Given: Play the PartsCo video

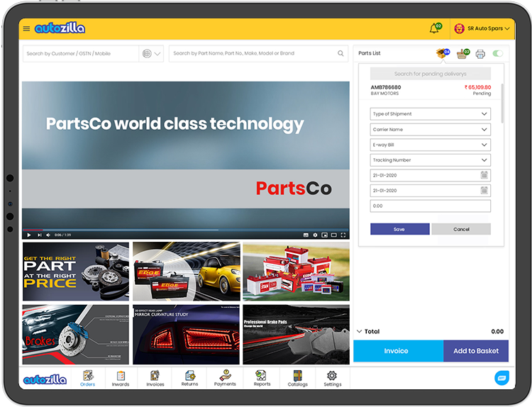Looking at the screenshot, I should pos(29,235).
